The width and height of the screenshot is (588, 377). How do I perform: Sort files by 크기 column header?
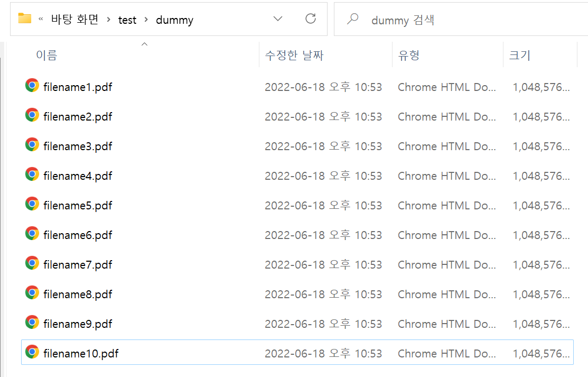(519, 55)
